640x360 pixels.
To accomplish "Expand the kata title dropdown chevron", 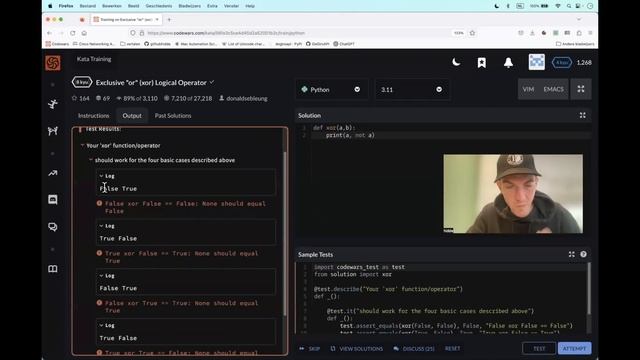I will pos(212,82).
